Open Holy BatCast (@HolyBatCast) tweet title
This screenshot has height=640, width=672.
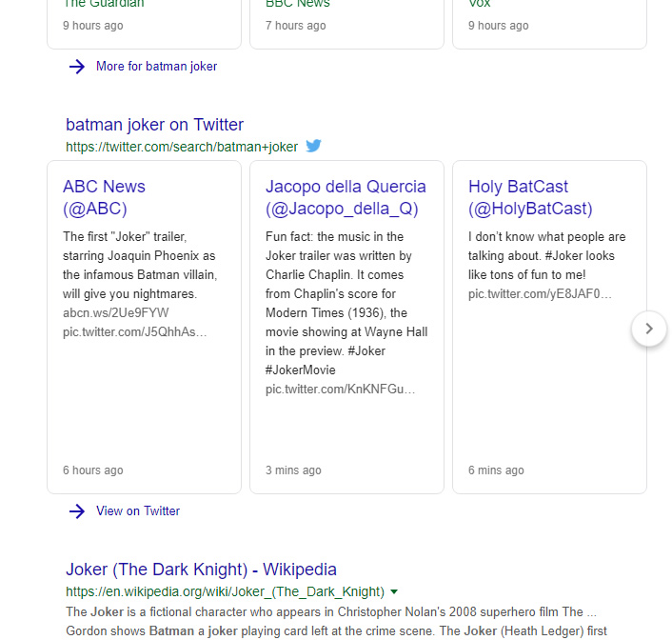tap(530, 197)
